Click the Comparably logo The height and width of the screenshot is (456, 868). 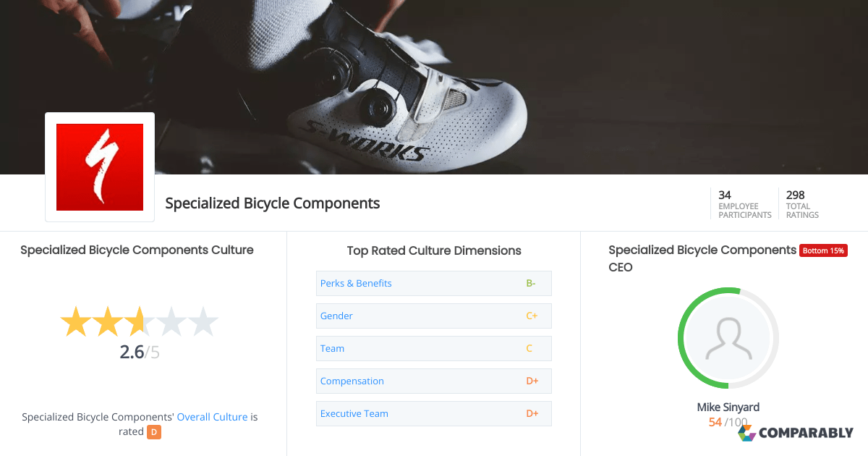coord(796,432)
